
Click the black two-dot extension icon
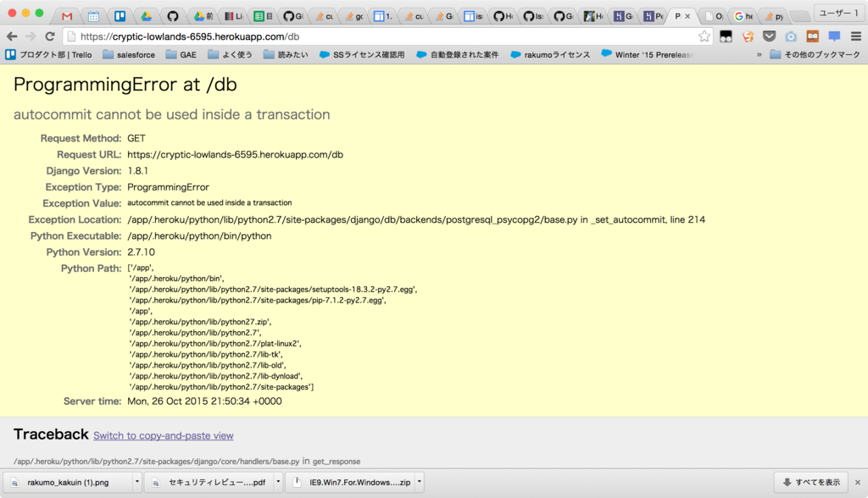[x=726, y=37]
